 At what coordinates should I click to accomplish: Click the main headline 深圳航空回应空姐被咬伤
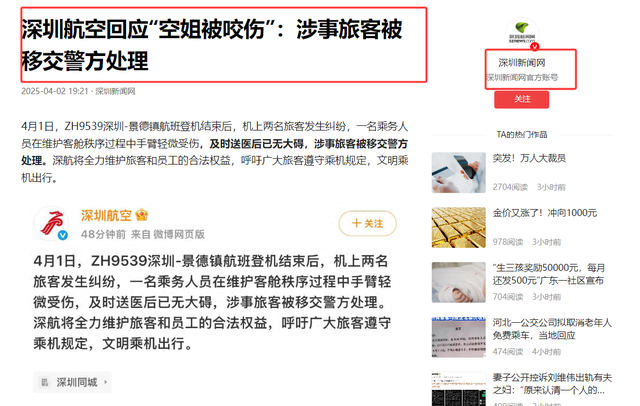[212, 45]
